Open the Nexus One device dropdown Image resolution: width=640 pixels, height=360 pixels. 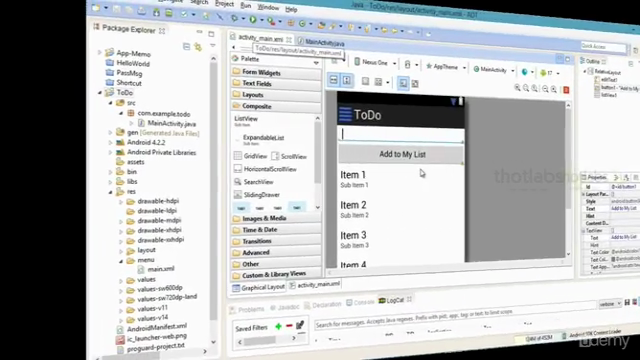(375, 63)
